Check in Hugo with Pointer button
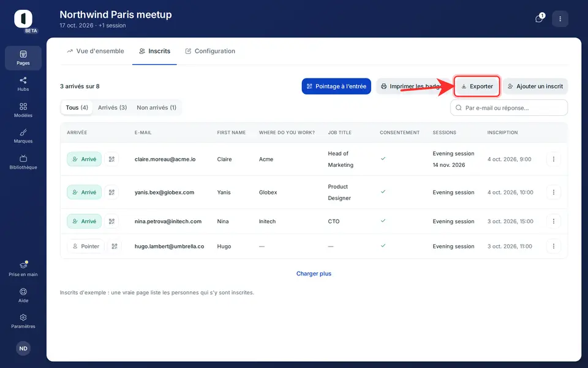The height and width of the screenshot is (368, 588). coord(86,247)
